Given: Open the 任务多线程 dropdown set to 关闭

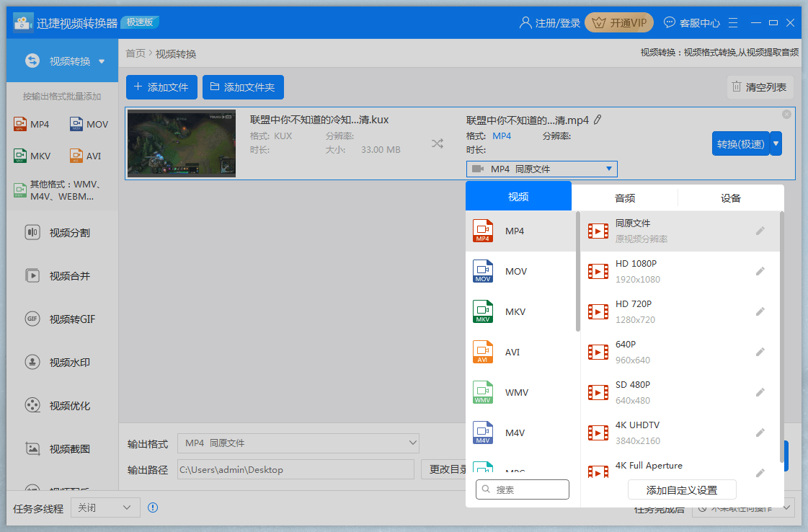Looking at the screenshot, I should 105,507.
